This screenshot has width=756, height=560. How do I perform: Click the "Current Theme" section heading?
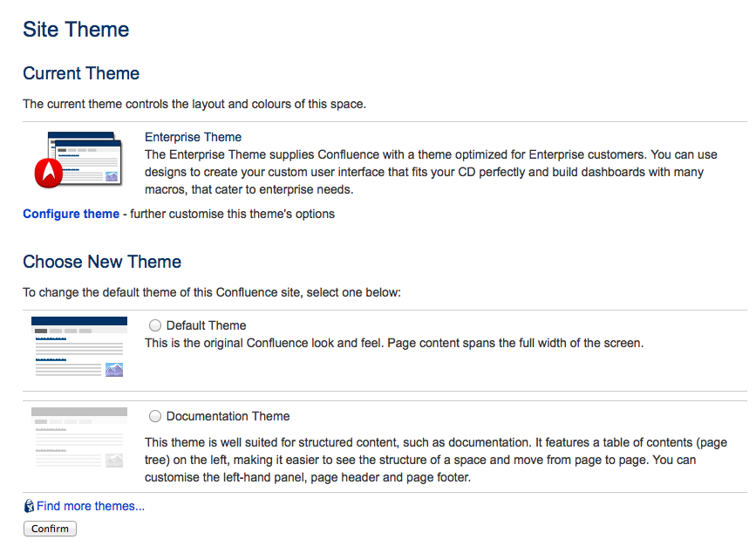click(x=81, y=73)
